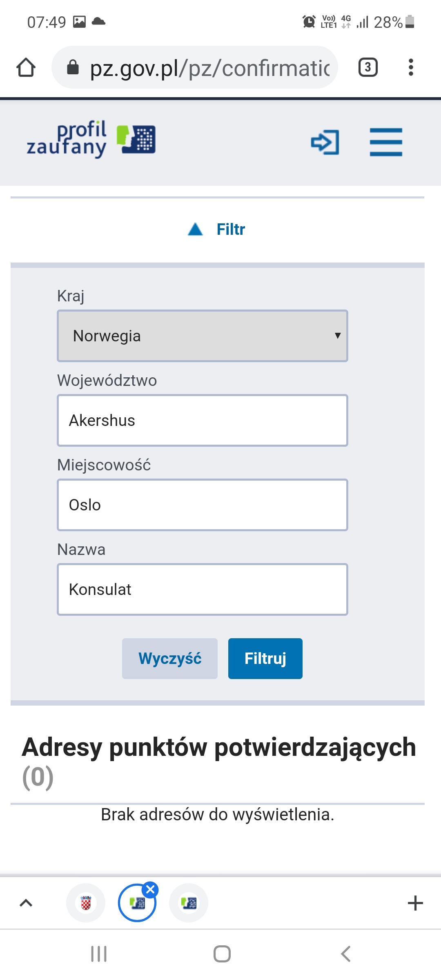Image resolution: width=441 pixels, height=980 pixels.
Task: Switch to the coat-of-arms tab thumbnail
Action: (x=86, y=903)
